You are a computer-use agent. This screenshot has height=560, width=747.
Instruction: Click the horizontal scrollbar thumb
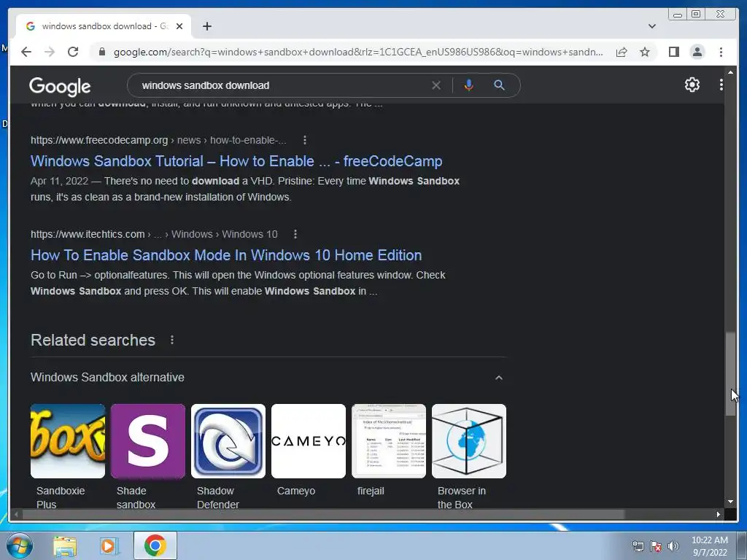pos(323,514)
